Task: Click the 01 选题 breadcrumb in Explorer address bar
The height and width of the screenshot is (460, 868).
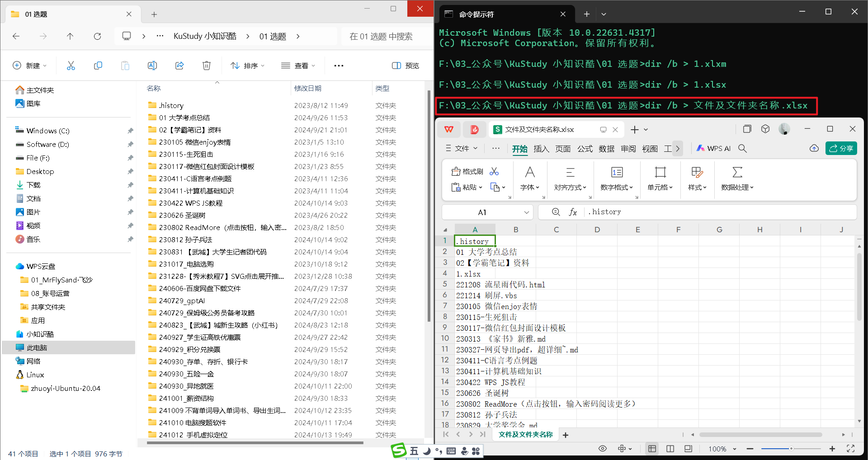Action: click(x=273, y=36)
